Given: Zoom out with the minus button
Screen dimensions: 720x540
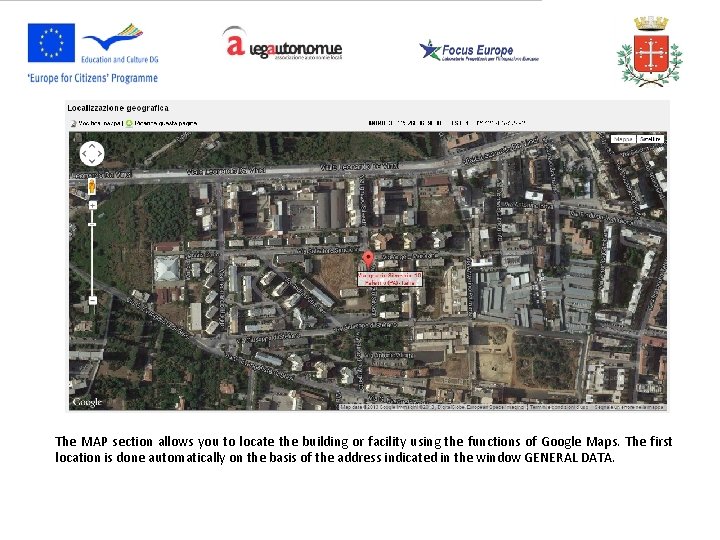Looking at the screenshot, I should [92, 300].
